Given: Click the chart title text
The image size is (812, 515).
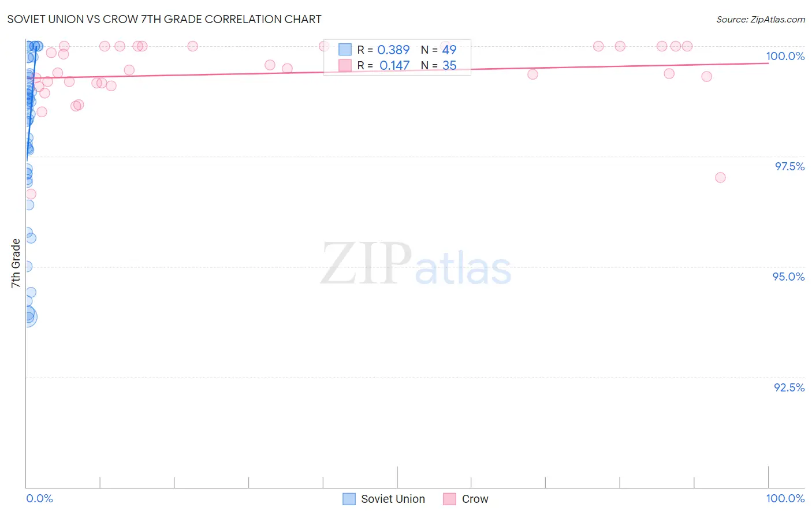Looking at the screenshot, I should [164, 19].
